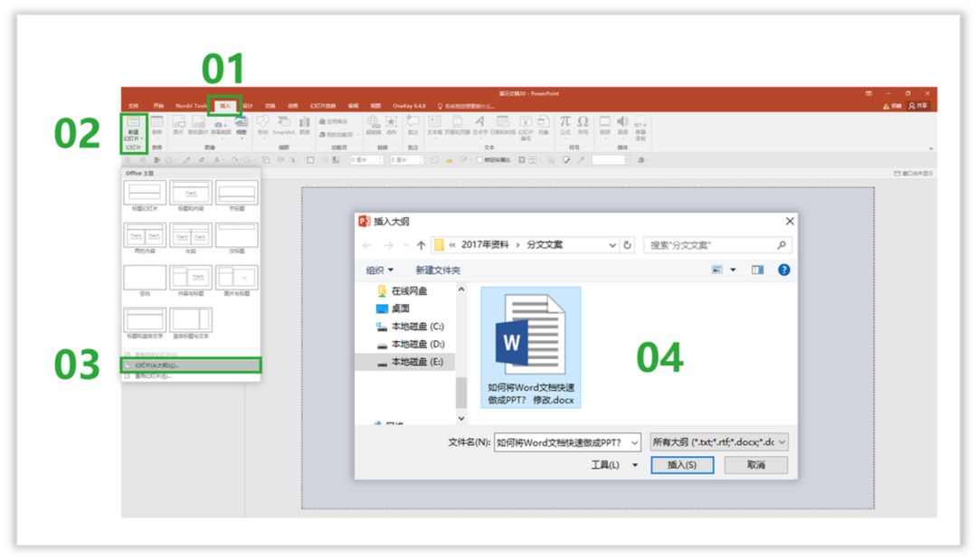Open the Shapes (形状) ribbon icon

coord(263,125)
